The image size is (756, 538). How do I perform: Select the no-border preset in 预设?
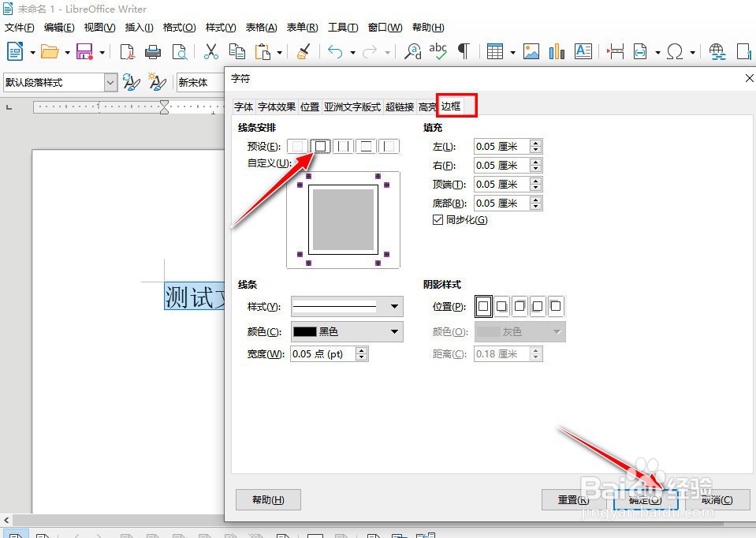298,146
